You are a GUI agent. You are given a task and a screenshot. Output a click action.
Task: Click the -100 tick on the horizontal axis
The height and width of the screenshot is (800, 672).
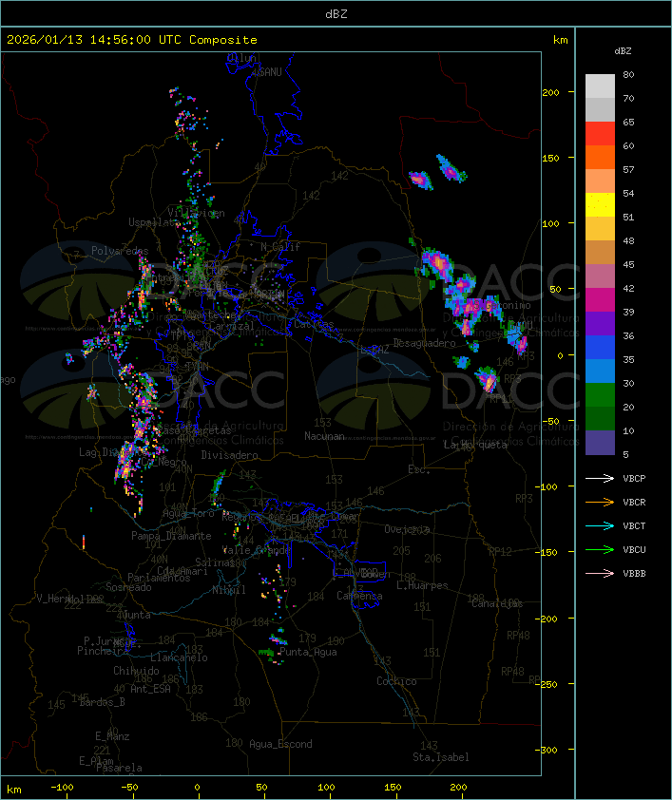pos(62,788)
